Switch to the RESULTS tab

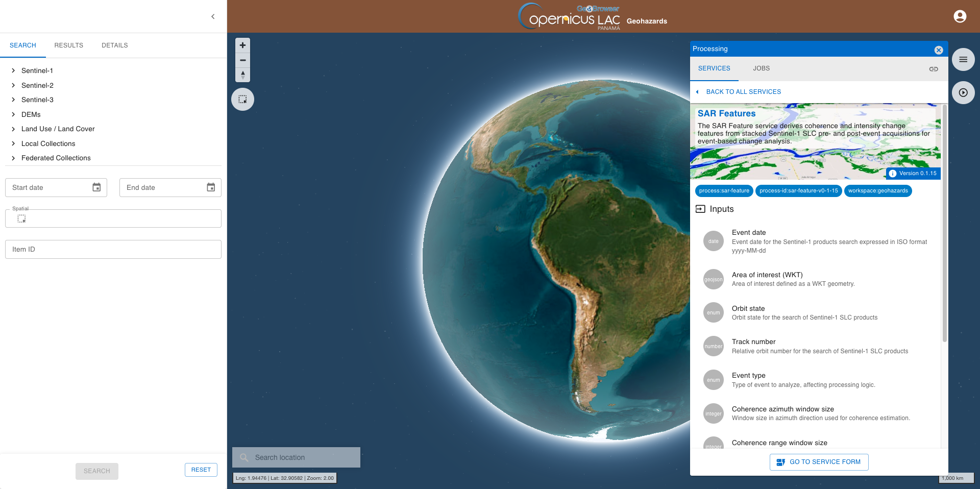click(68, 45)
